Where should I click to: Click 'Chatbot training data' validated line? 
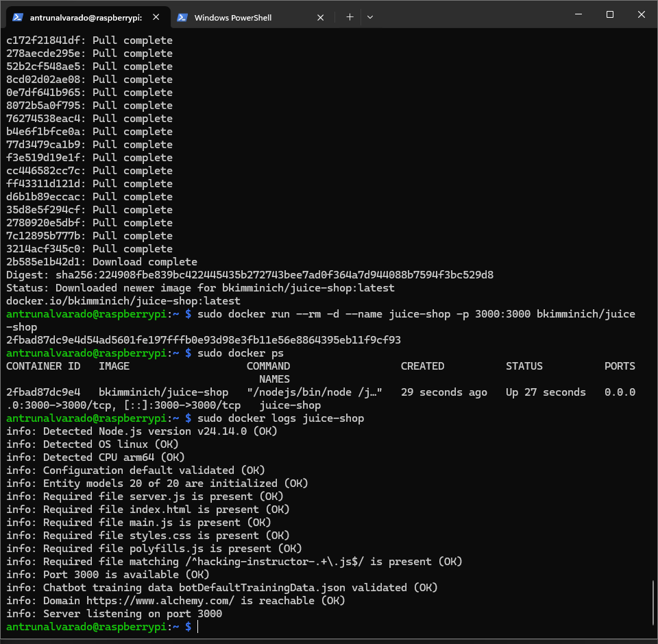[222, 587]
